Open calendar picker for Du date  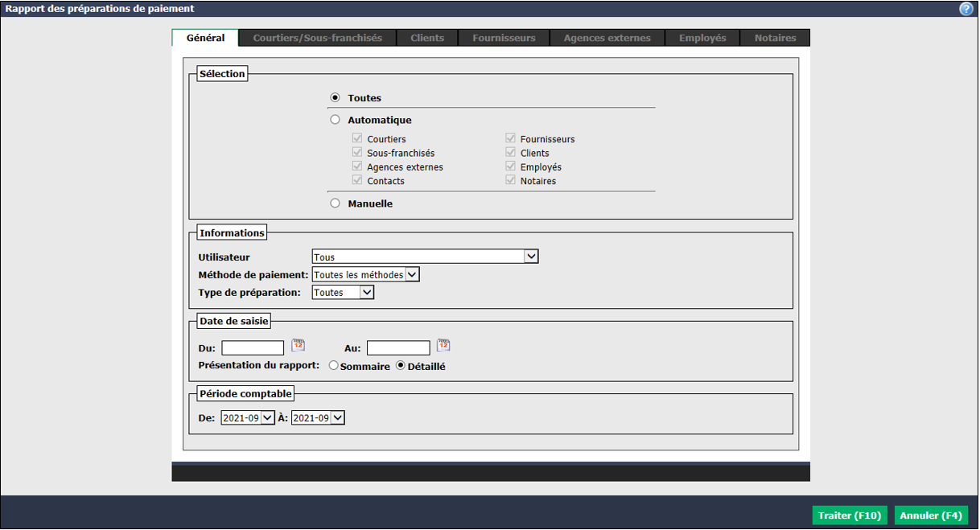(299, 346)
